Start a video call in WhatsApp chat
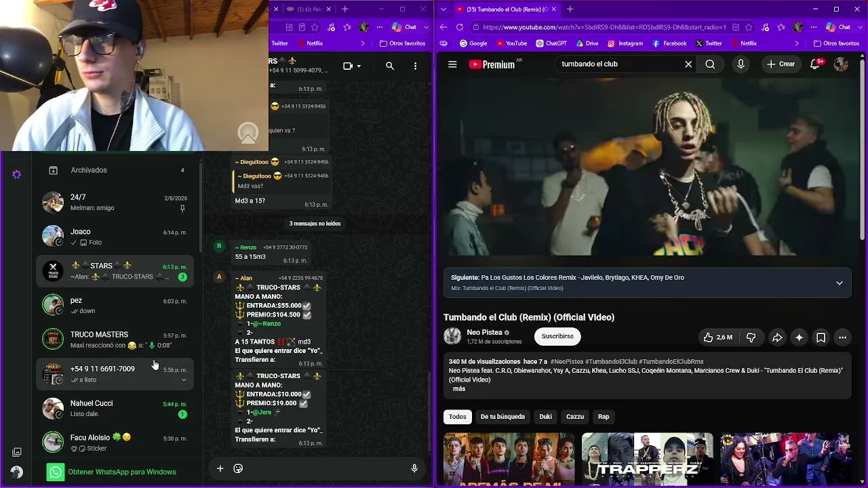Screen dimensions: 868x488 (x=348, y=66)
